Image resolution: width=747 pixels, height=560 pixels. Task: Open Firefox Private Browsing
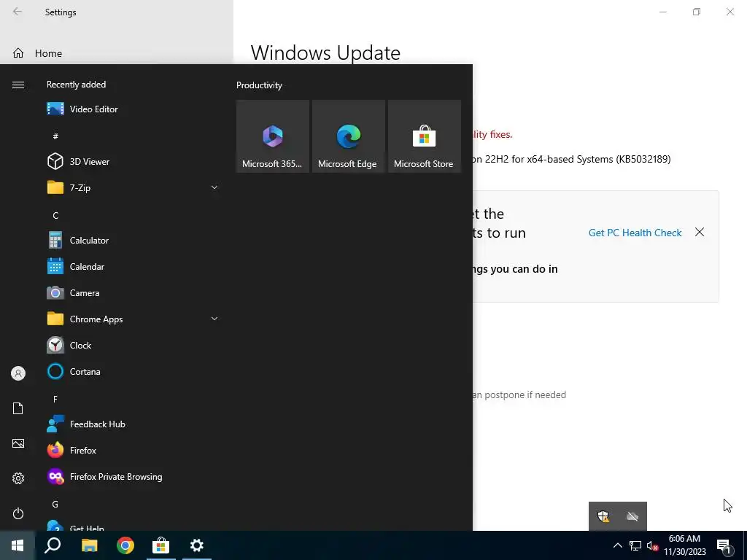(133, 477)
